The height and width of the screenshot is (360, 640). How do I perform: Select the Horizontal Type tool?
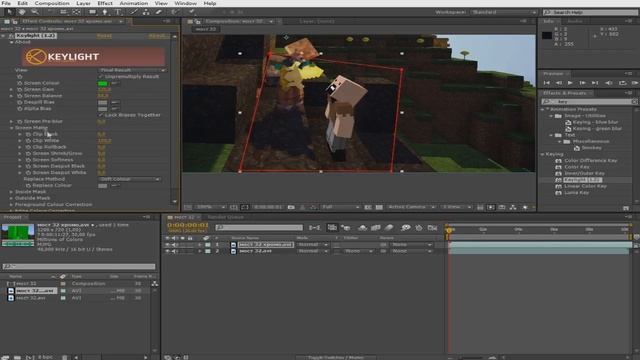pos(118,12)
